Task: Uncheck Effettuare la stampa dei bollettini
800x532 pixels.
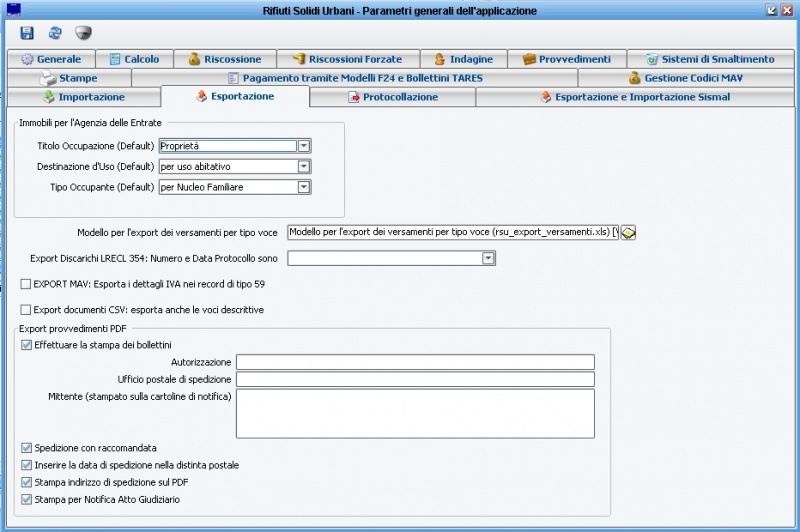Action: (x=27, y=345)
